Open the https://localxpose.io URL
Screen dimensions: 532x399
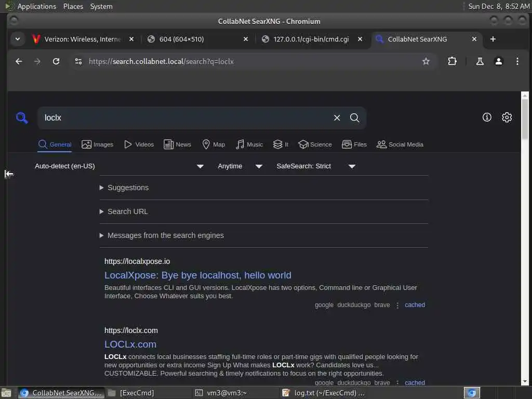137,261
